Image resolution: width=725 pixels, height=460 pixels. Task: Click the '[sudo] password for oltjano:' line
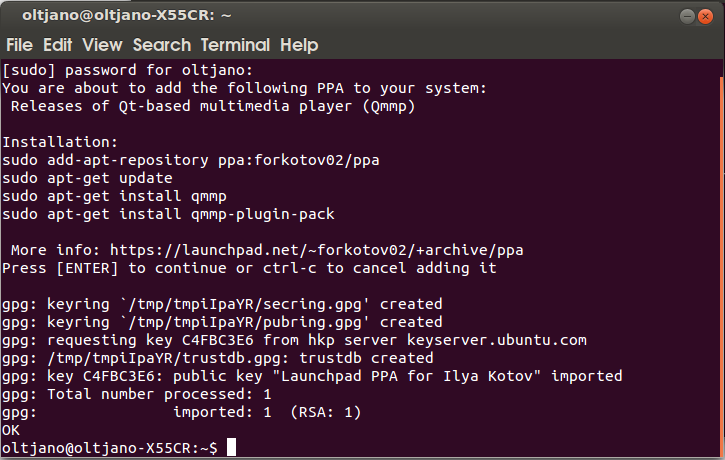coord(128,70)
